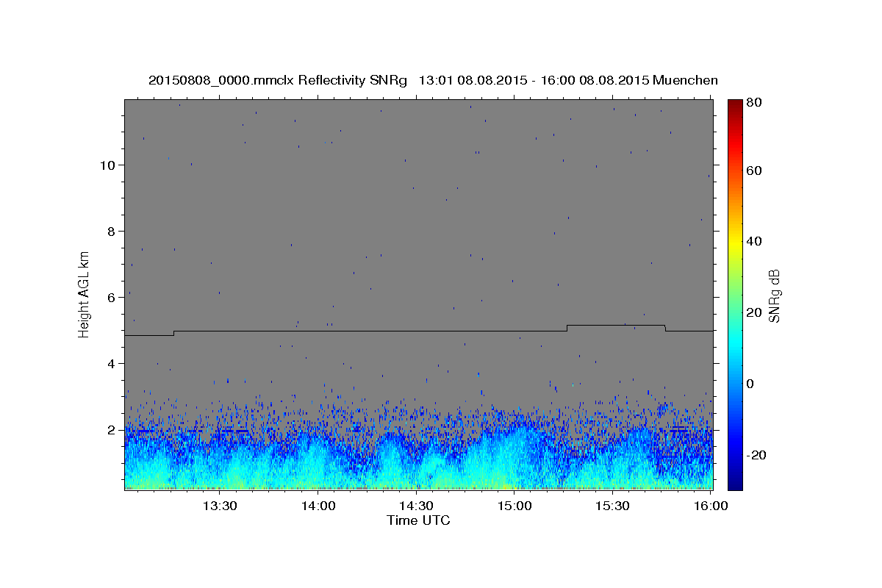
Task: Click the height tick label 6
Action: 112,298
